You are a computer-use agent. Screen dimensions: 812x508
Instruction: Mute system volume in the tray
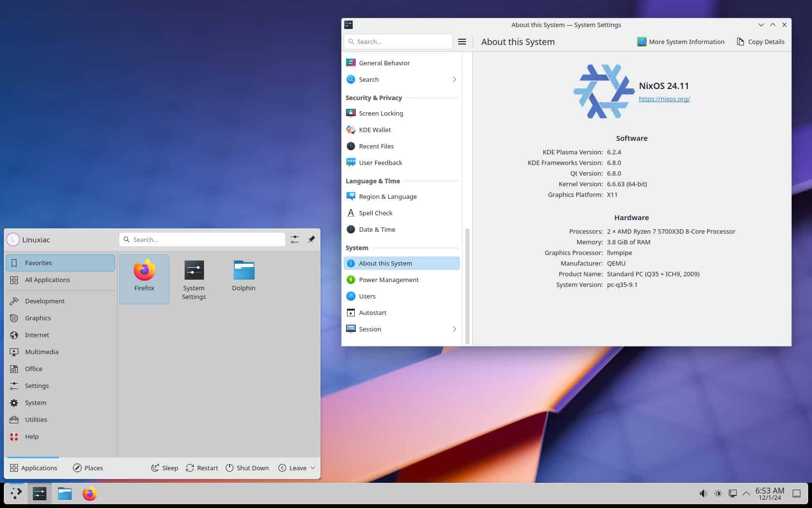click(704, 493)
